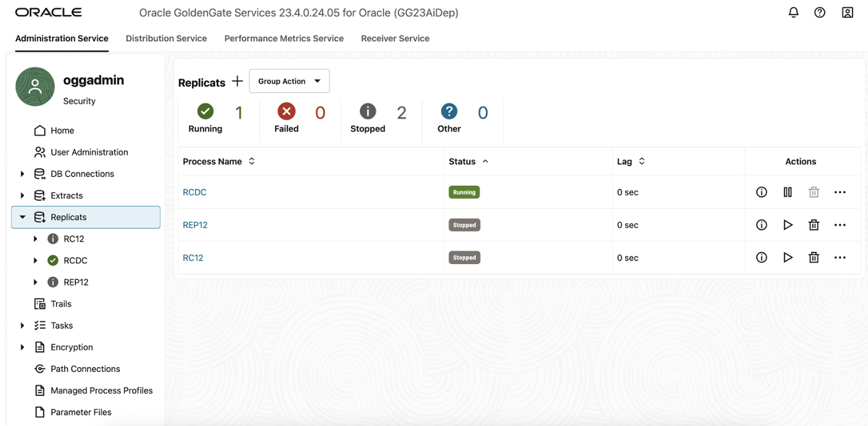Click the oggadmin avatar image
Screen dimensions: 868x426
[36, 87]
